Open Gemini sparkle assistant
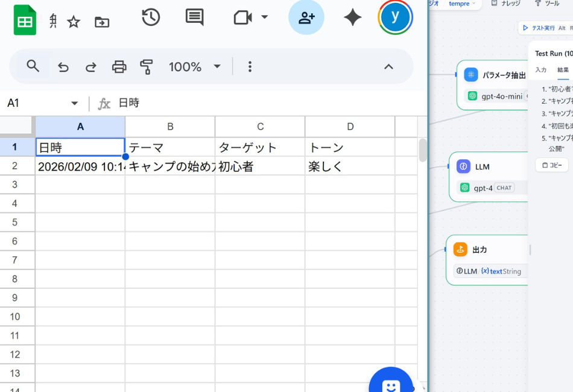This screenshot has height=392, width=573. (352, 17)
